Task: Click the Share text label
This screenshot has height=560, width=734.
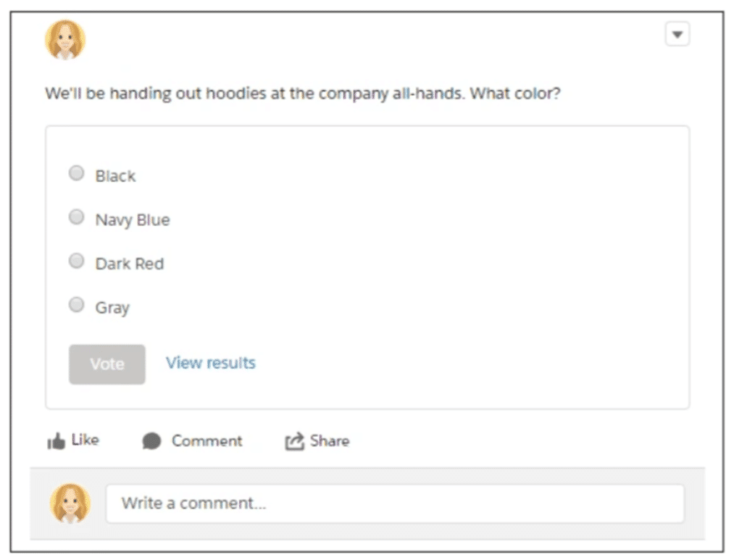Action: [x=330, y=441]
